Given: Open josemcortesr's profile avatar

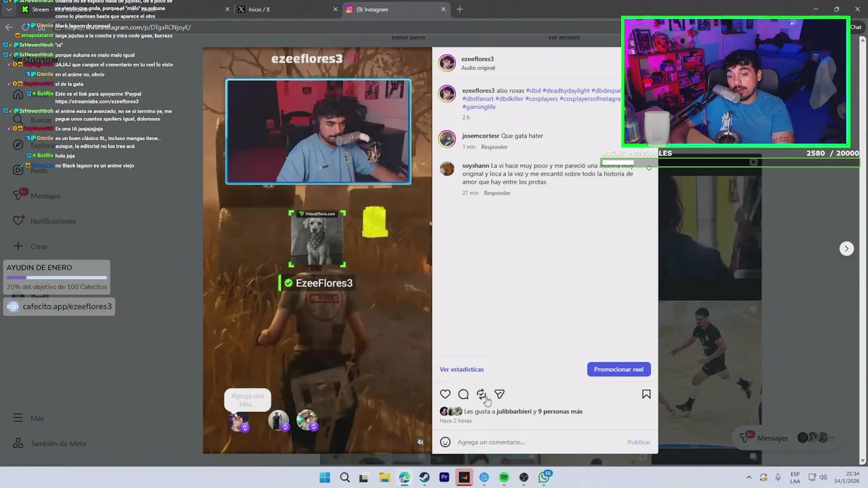Looking at the screenshot, I should 447,139.
